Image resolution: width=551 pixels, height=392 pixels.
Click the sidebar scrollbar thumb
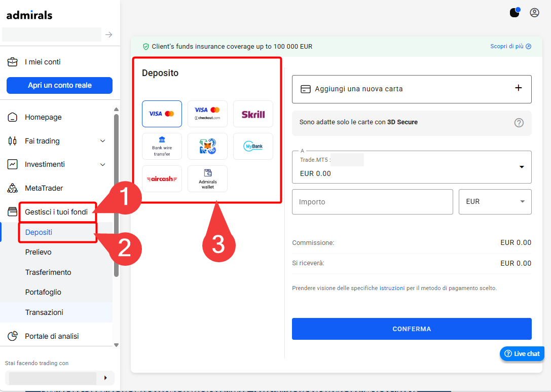pos(116,195)
